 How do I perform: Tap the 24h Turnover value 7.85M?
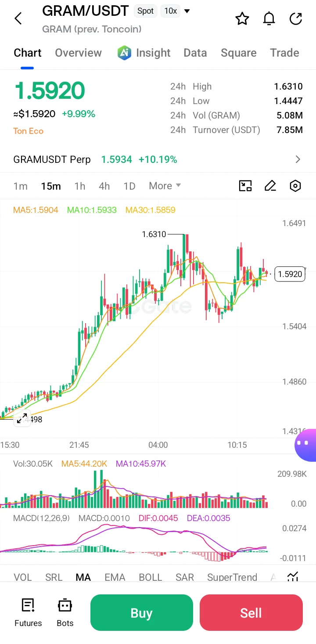coord(289,130)
